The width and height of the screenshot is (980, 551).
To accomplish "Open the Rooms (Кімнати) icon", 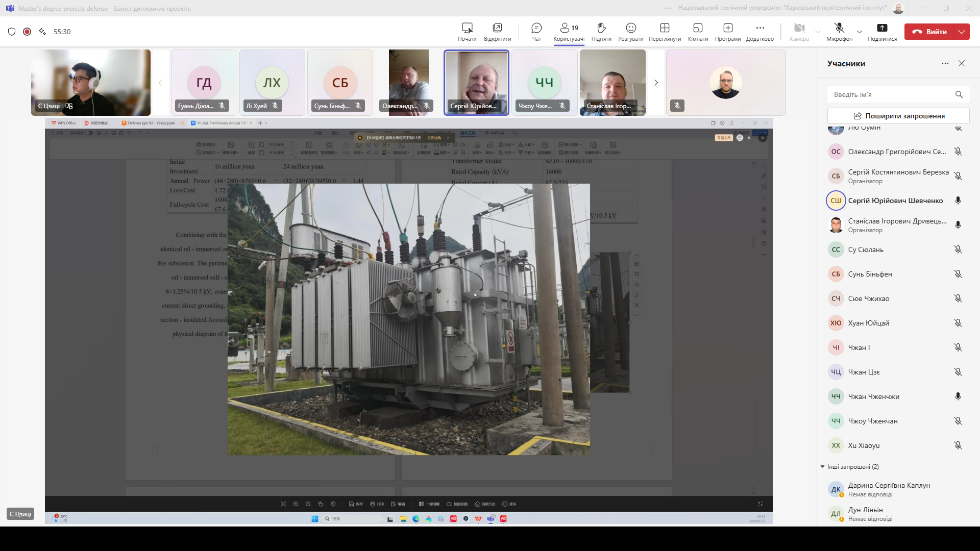I will [x=698, y=28].
